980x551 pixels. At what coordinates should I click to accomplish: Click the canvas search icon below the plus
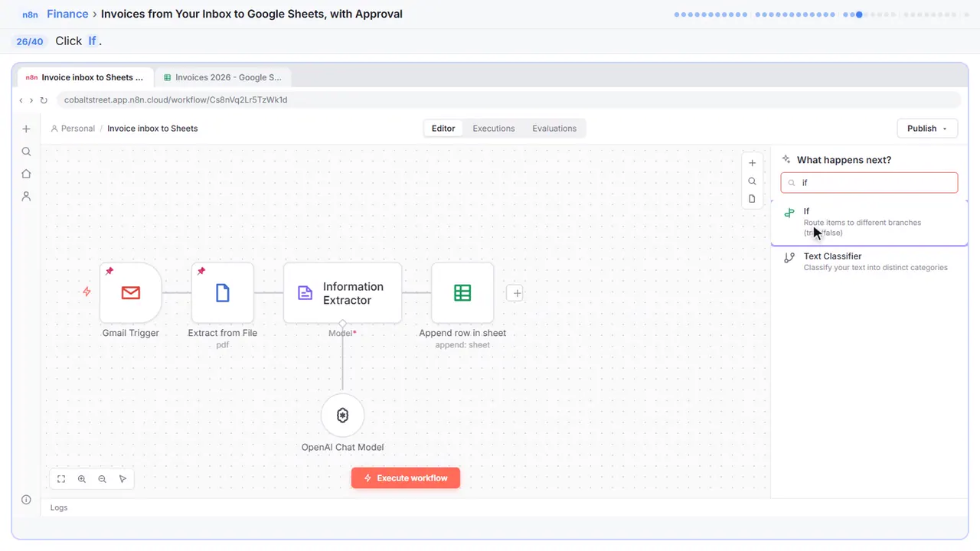[x=752, y=181]
